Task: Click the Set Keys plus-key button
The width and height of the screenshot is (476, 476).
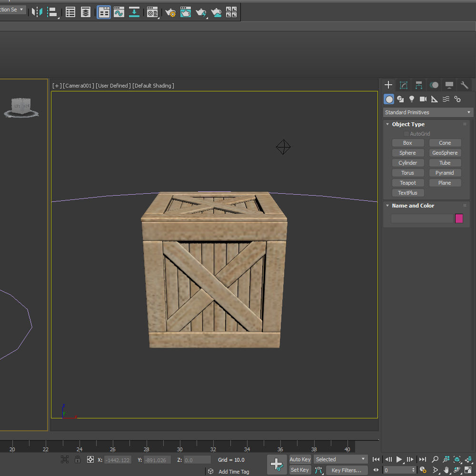Action: 277,465
